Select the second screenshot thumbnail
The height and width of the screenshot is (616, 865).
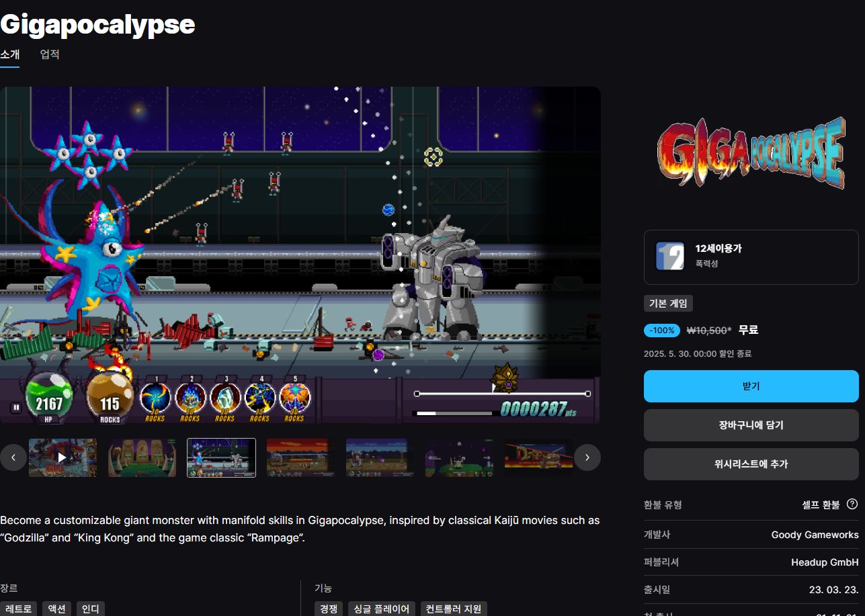142,457
